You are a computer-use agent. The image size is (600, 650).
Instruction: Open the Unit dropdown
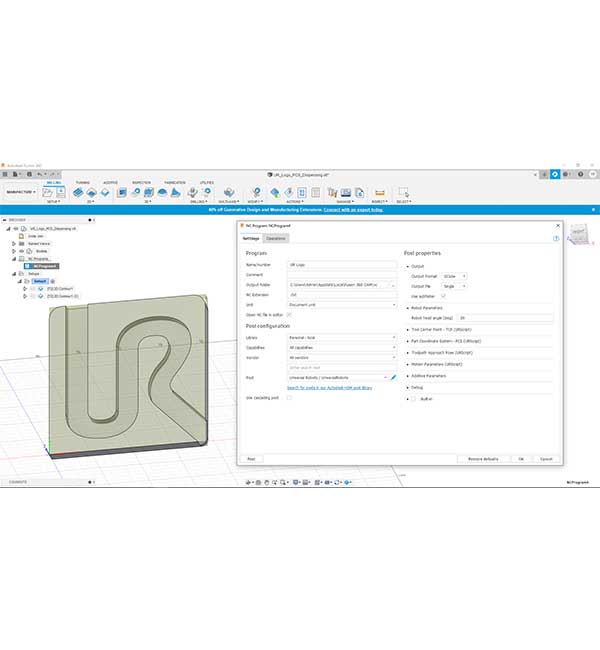point(342,305)
